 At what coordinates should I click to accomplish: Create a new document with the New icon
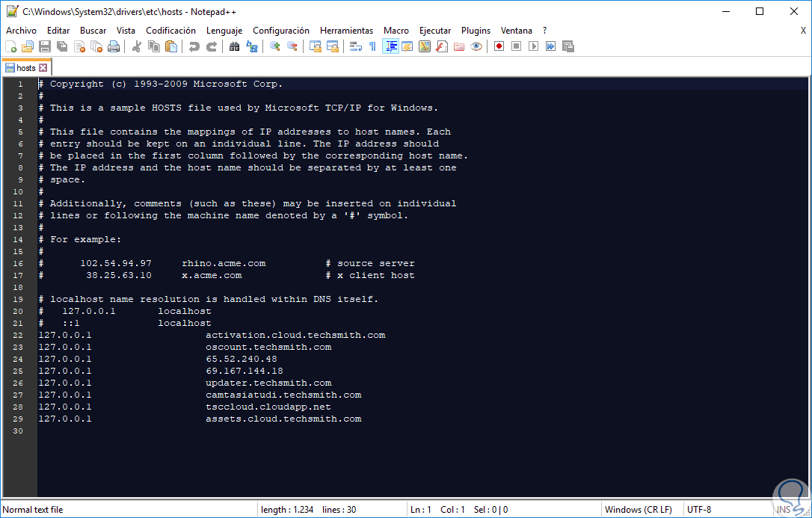click(11, 46)
